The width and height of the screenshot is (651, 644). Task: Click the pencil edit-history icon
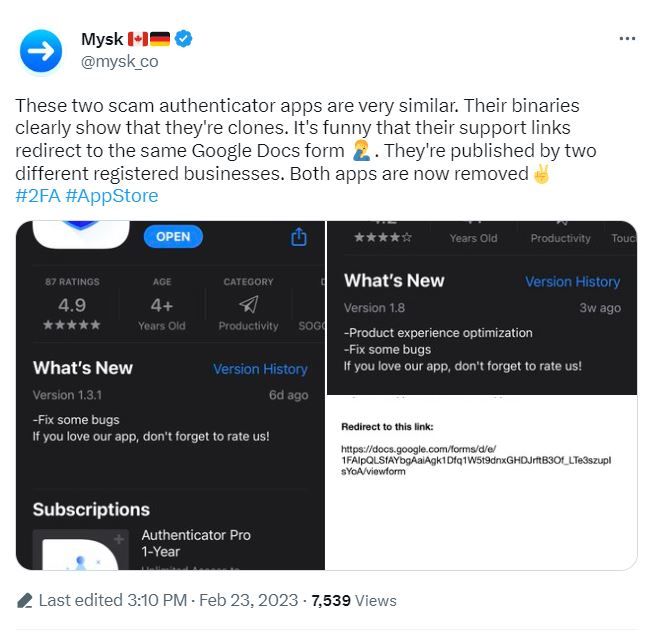tap(25, 600)
